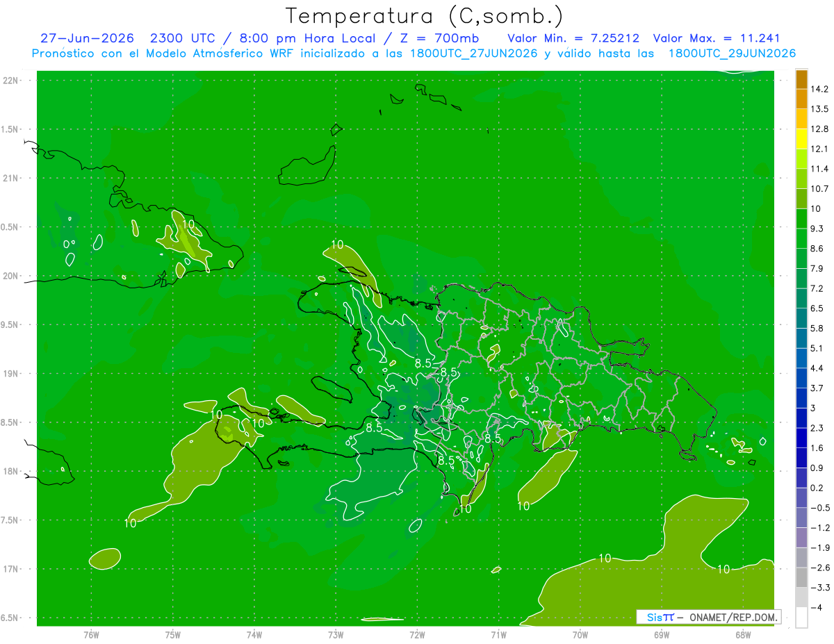Click the "73W" longitude axis label
Viewport: 834px width, 644px height.
coord(336,635)
